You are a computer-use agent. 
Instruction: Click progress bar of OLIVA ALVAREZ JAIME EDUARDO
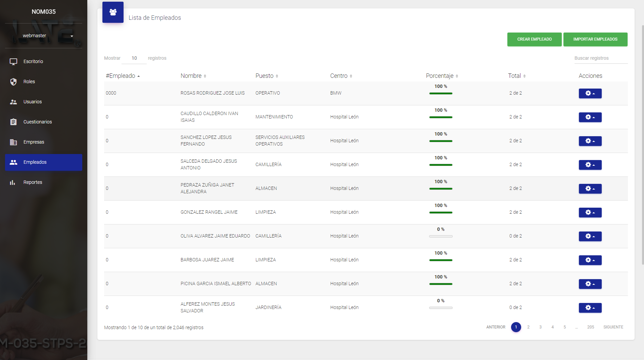[x=441, y=237]
